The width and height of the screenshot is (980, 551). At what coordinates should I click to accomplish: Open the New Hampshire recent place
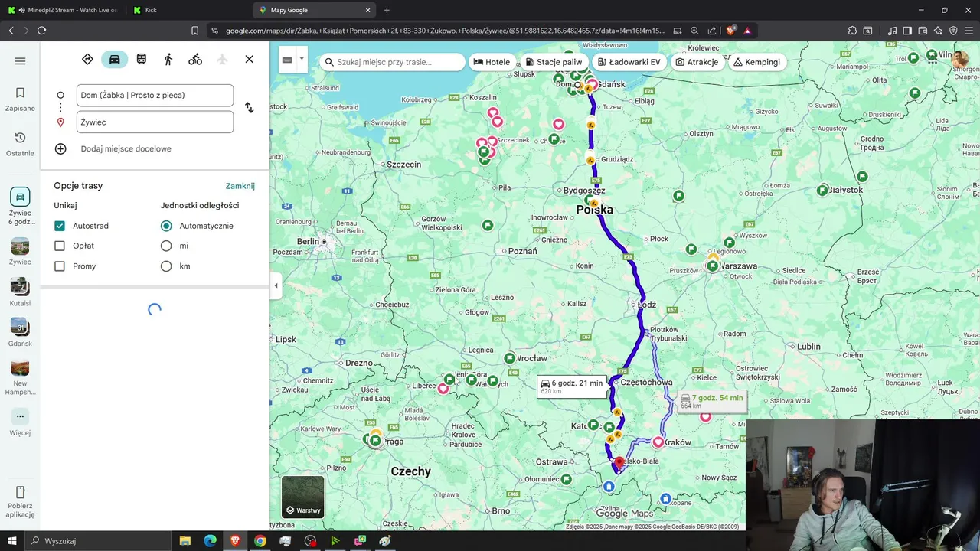coord(20,378)
